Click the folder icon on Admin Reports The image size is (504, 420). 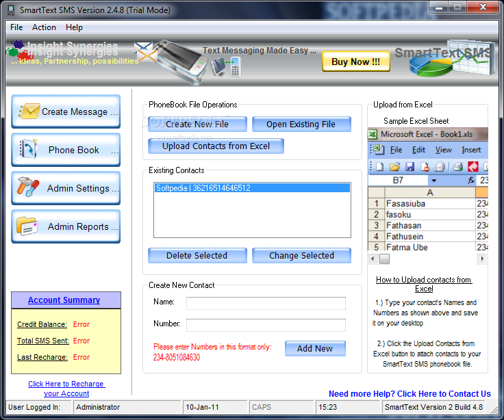pos(27,226)
